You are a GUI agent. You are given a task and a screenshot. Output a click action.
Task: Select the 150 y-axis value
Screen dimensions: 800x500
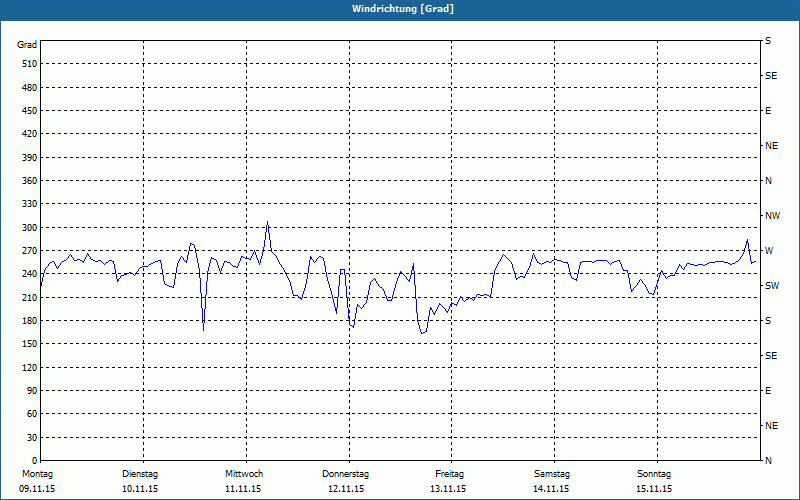pyautogui.click(x=30, y=344)
